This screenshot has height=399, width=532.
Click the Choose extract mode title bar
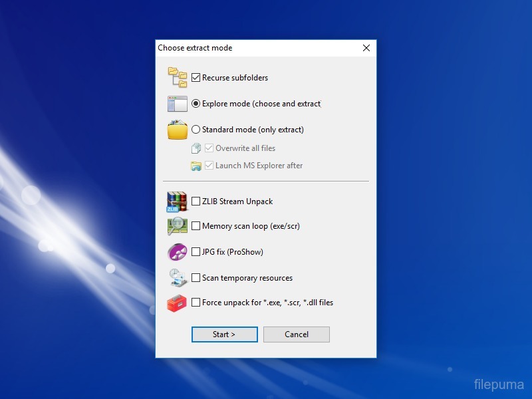[x=266, y=48]
